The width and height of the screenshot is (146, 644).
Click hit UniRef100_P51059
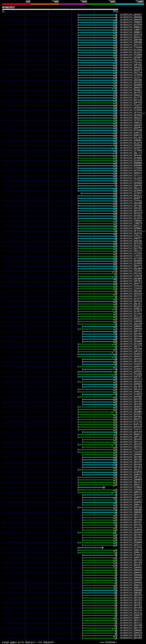(x=131, y=349)
